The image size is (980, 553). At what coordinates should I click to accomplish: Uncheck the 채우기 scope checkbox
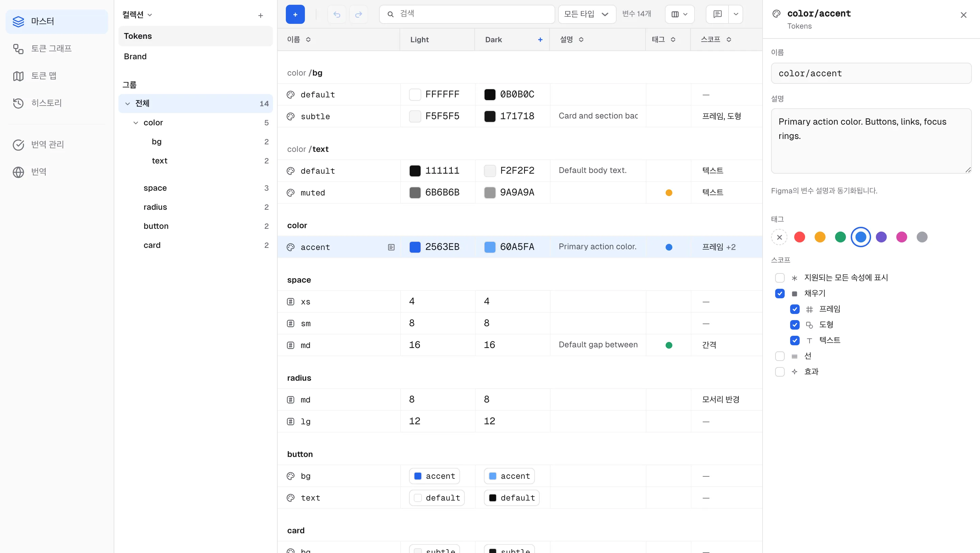[x=780, y=294]
